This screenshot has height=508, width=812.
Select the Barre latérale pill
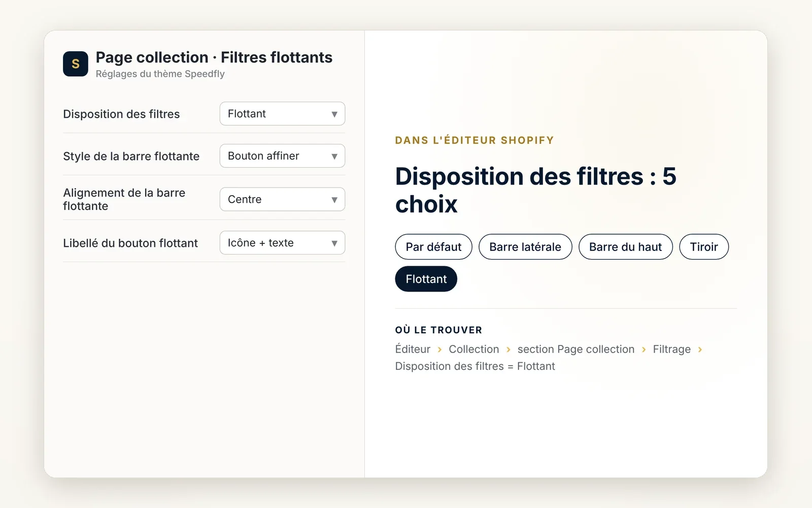pyautogui.click(x=525, y=247)
